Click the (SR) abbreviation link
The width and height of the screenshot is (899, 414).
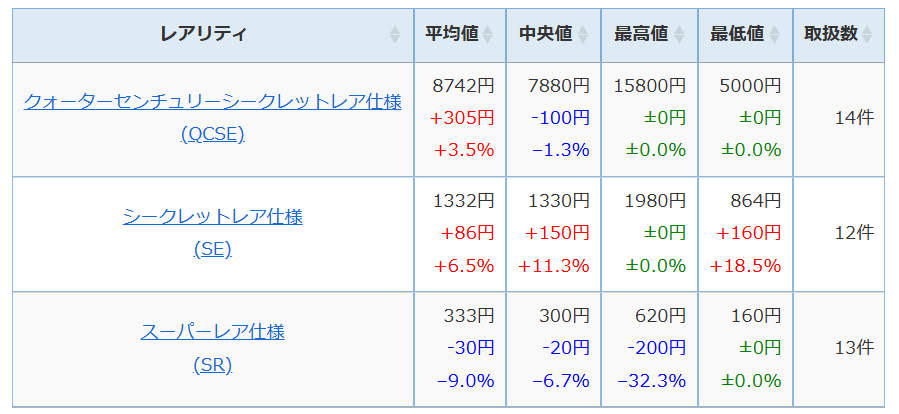tap(212, 365)
